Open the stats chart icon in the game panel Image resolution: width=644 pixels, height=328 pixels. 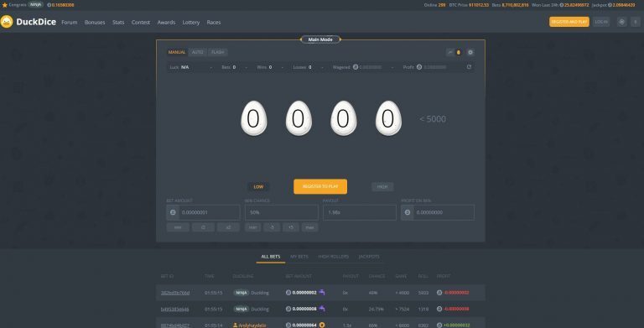point(450,52)
